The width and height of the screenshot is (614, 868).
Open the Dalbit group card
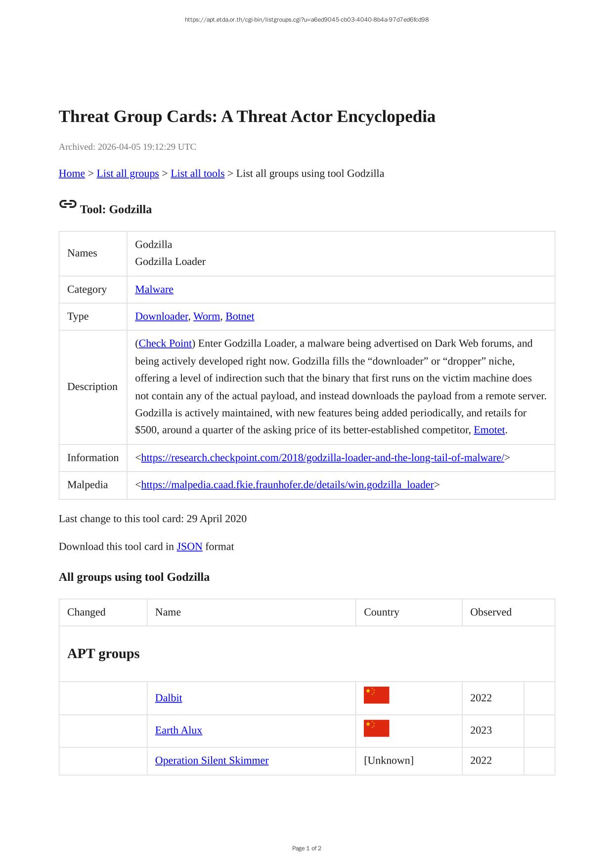tap(169, 698)
